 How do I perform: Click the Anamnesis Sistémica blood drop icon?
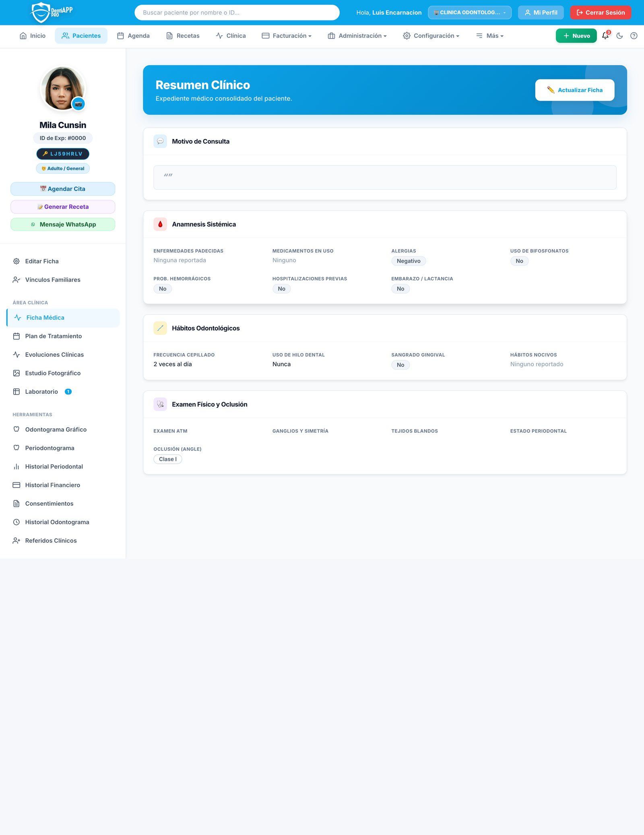pos(160,224)
